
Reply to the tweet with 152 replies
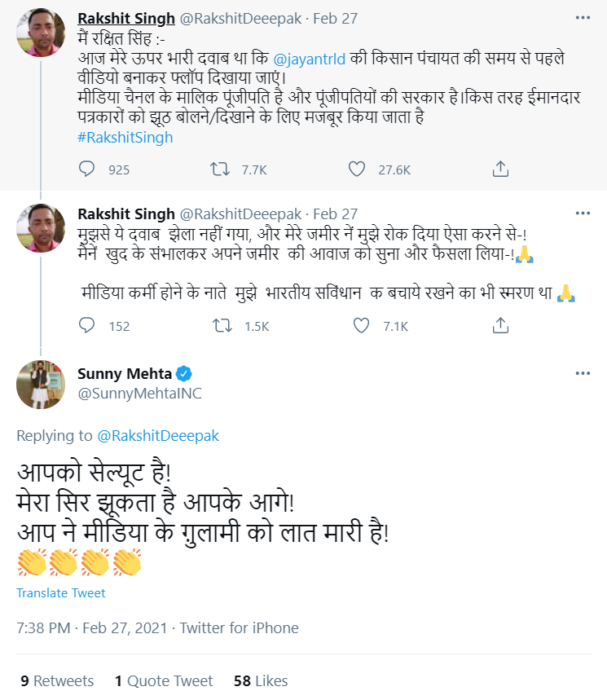click(x=88, y=326)
